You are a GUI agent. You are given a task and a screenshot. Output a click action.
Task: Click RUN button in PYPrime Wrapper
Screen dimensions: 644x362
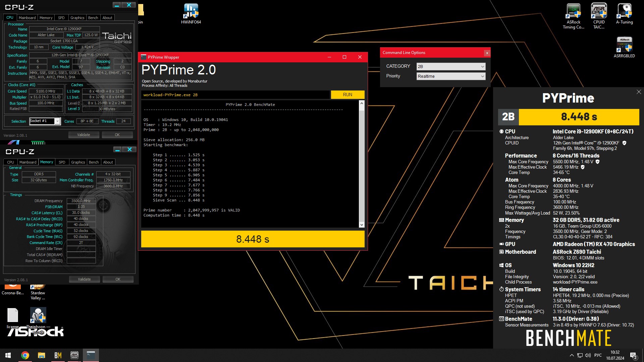(x=347, y=95)
